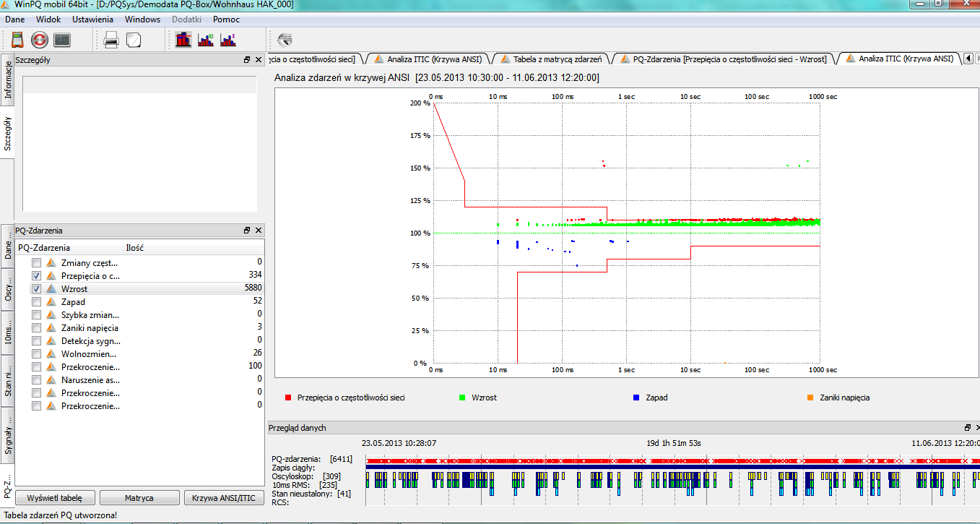Click the Matryca button

(x=139, y=498)
